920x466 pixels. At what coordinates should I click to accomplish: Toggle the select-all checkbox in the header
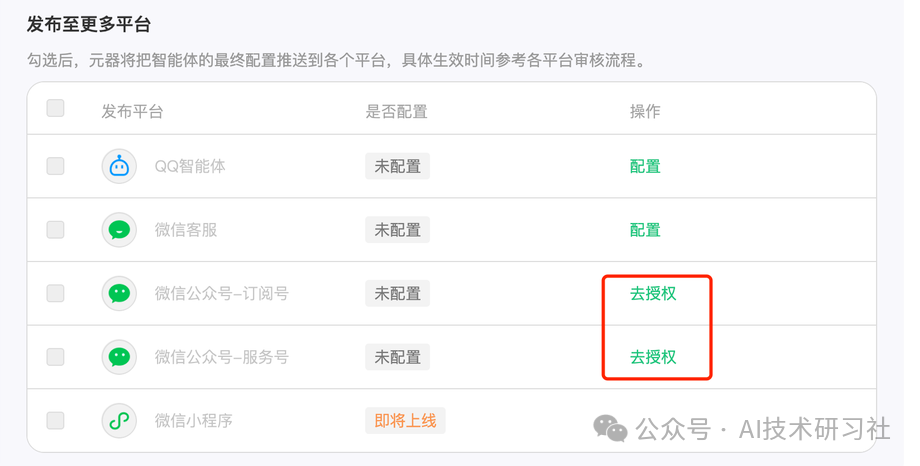coord(55,108)
